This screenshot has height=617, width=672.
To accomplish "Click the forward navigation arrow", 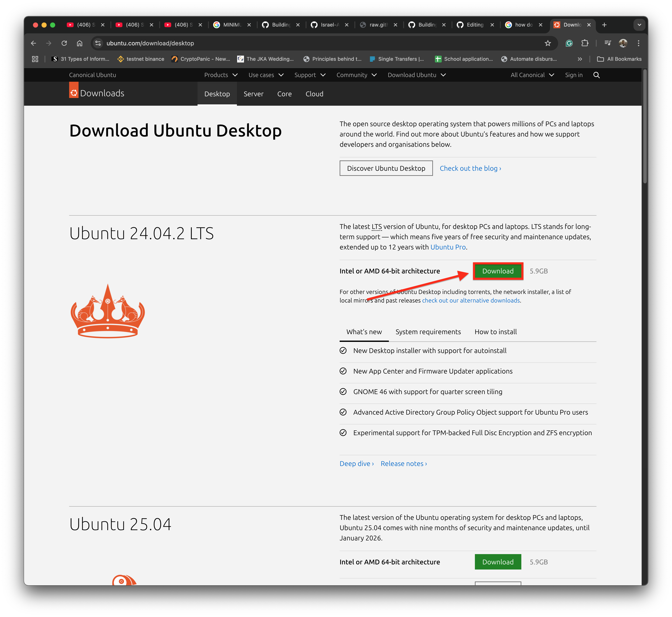I will tap(49, 43).
